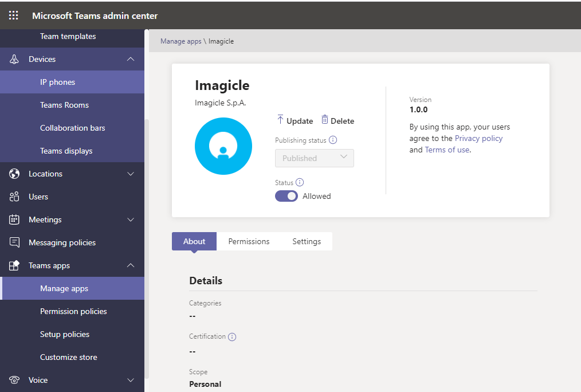The height and width of the screenshot is (392, 581).
Task: Click the Locations globe icon
Action: coord(15,174)
